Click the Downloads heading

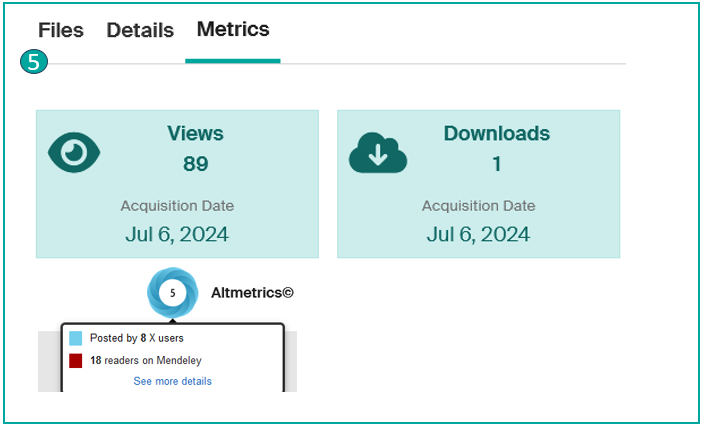[496, 133]
